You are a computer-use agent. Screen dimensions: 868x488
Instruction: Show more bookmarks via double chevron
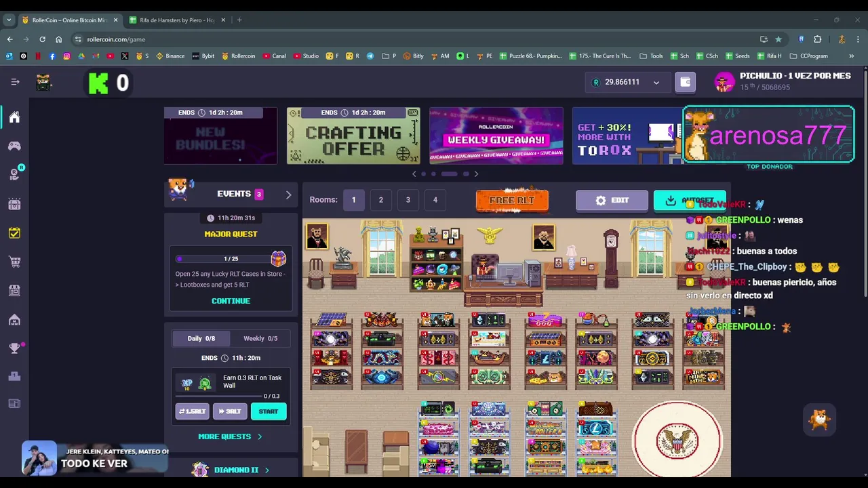(851, 56)
